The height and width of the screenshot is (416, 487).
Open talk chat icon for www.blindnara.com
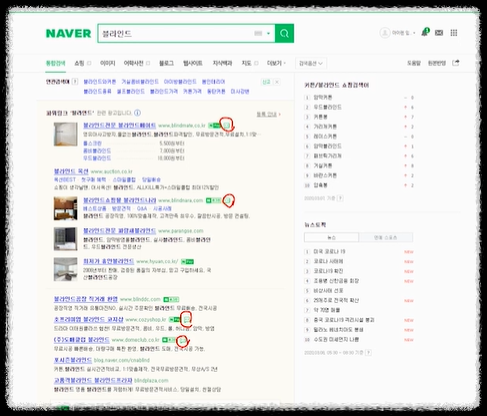227,200
